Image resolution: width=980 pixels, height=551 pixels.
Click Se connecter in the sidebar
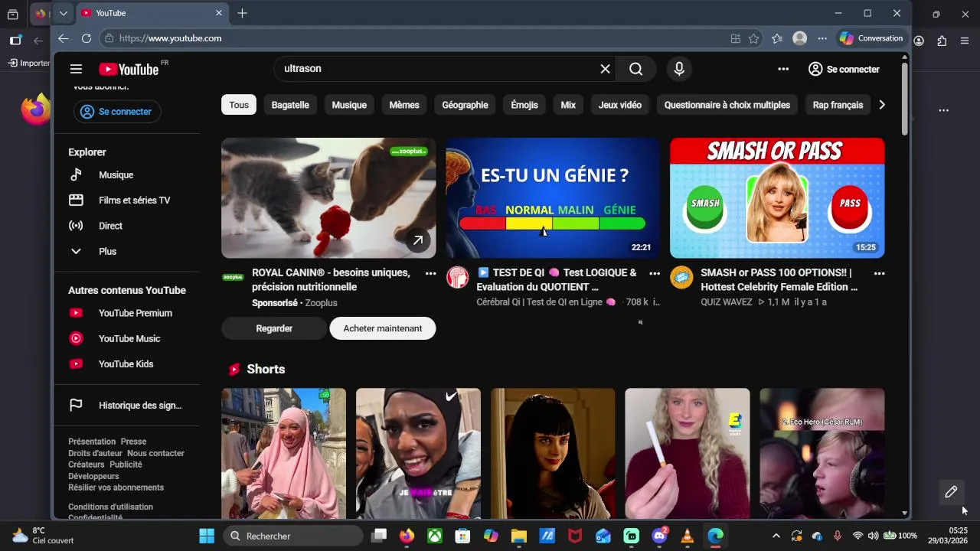pos(117,112)
